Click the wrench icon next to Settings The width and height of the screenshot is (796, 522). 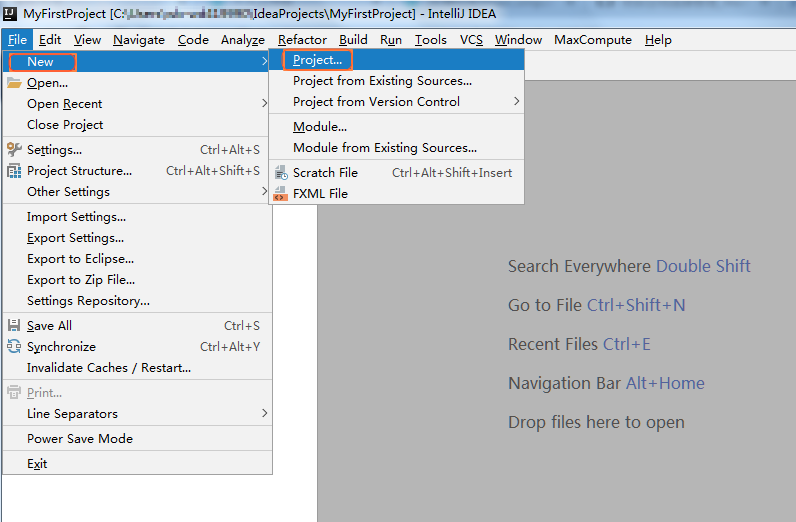[14, 150]
